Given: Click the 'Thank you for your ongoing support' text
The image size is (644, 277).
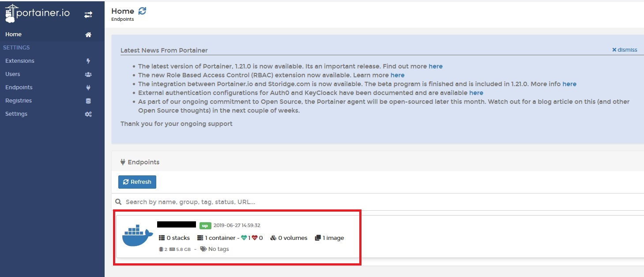Looking at the screenshot, I should coord(177,124).
